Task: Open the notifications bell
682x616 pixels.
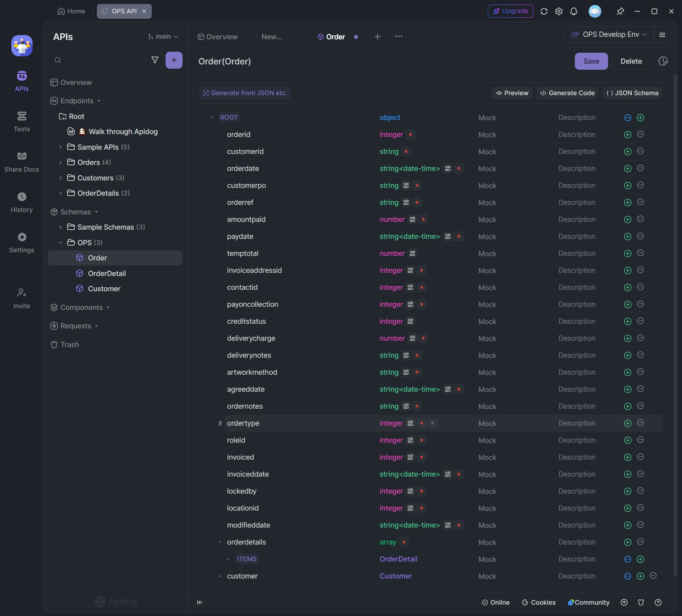Action: point(573,11)
